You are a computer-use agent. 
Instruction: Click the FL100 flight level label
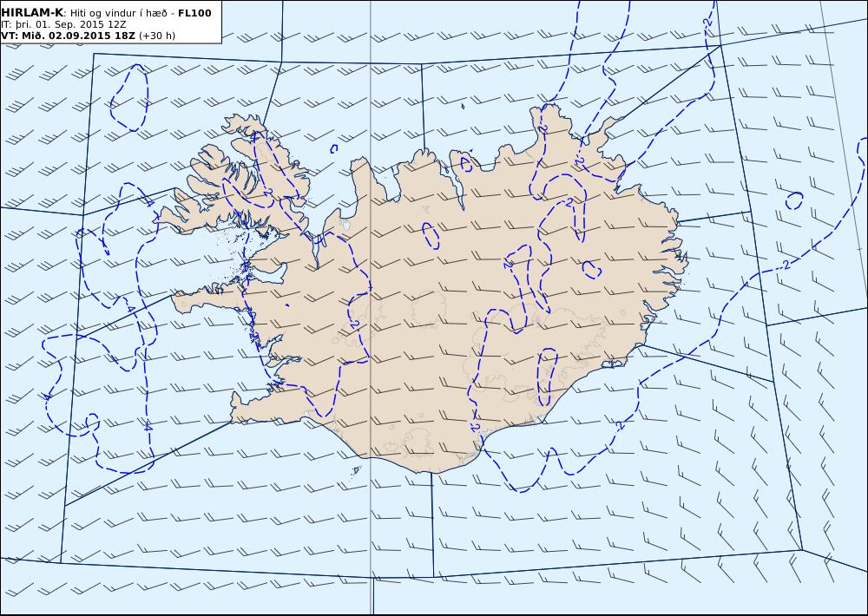pos(194,13)
